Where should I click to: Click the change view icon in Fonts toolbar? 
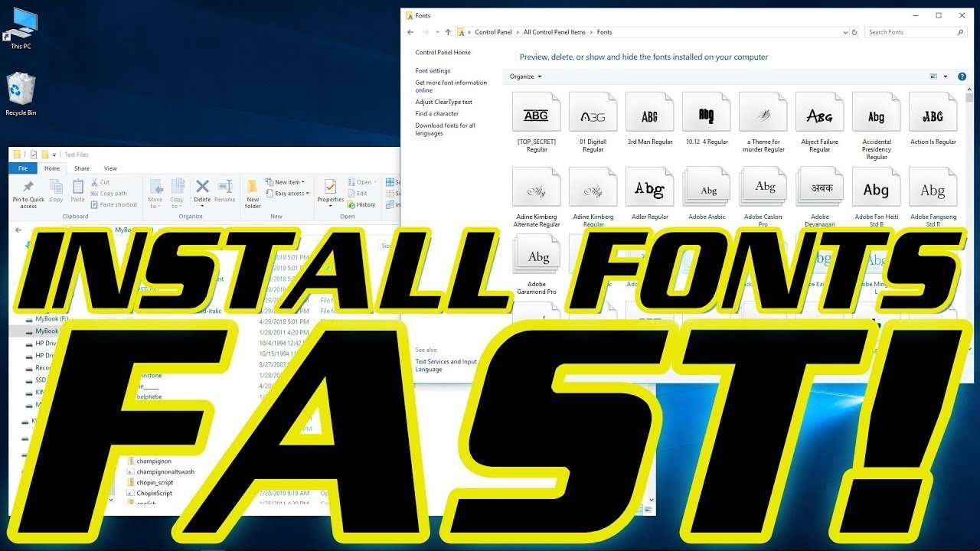933,77
